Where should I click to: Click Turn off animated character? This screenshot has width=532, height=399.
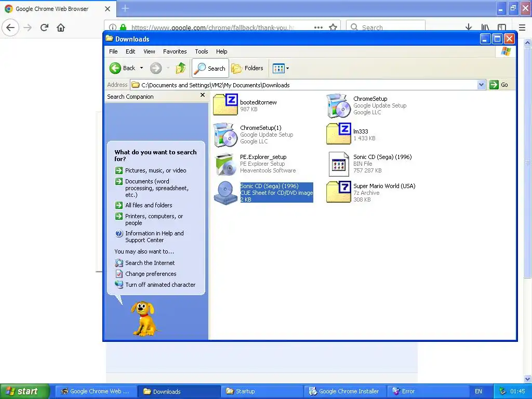(160, 285)
